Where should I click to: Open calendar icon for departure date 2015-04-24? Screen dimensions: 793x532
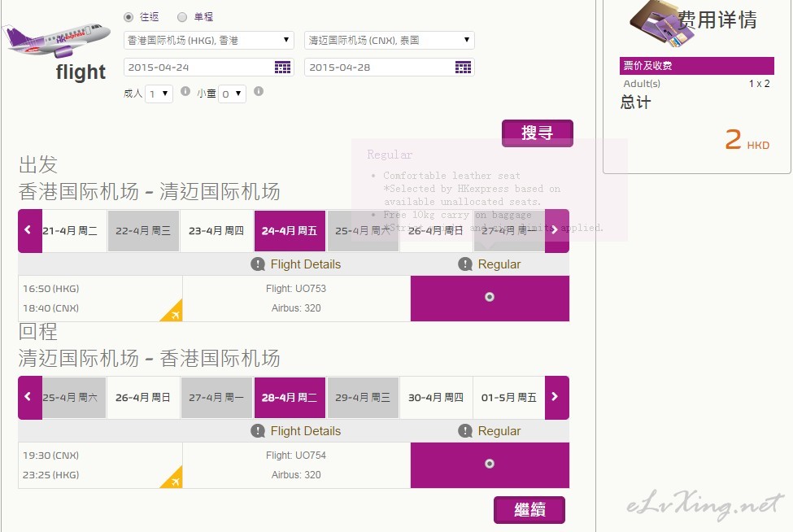pos(283,68)
